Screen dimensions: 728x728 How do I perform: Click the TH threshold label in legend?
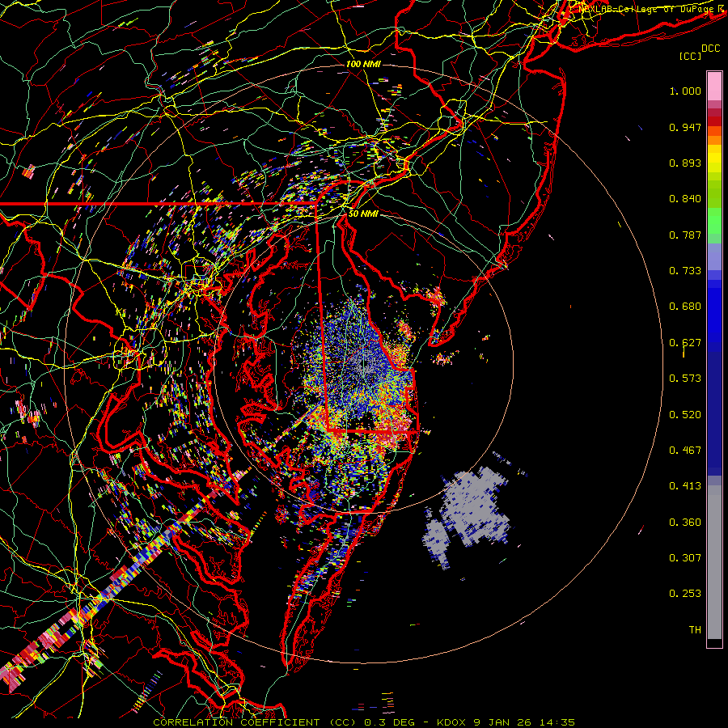(x=695, y=630)
